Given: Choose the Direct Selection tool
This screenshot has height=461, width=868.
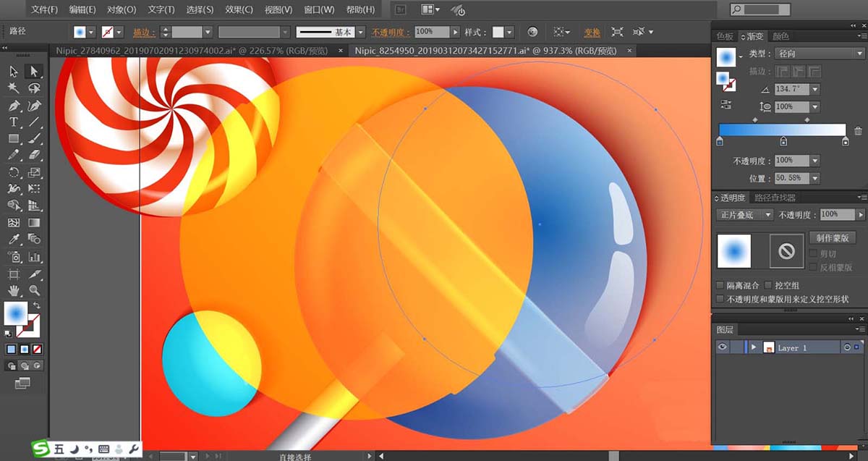Looking at the screenshot, I should 33,72.
